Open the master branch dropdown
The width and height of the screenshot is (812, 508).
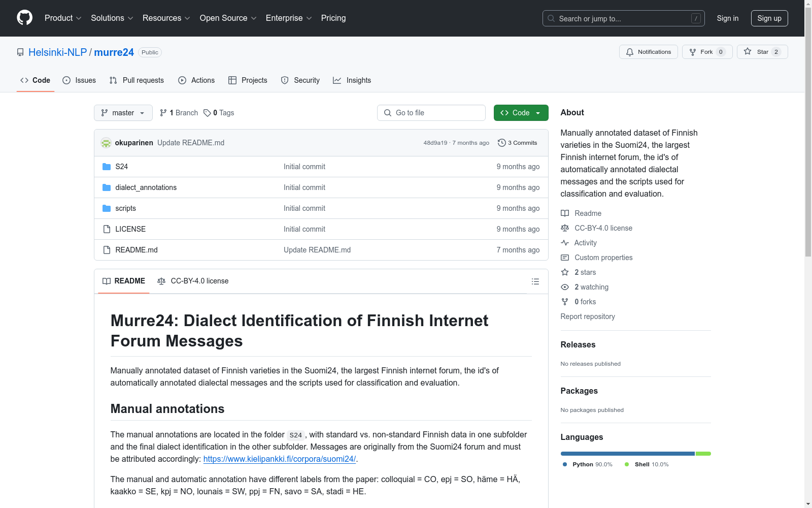point(123,113)
